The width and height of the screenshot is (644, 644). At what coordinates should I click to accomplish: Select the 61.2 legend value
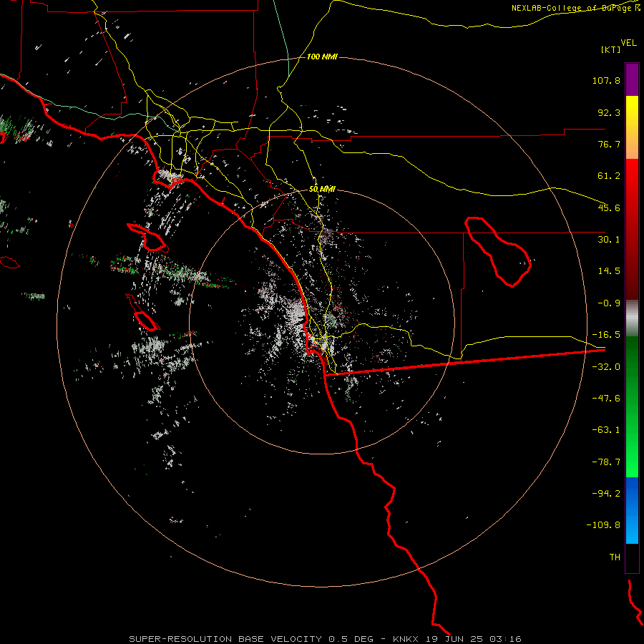pyautogui.click(x=609, y=176)
